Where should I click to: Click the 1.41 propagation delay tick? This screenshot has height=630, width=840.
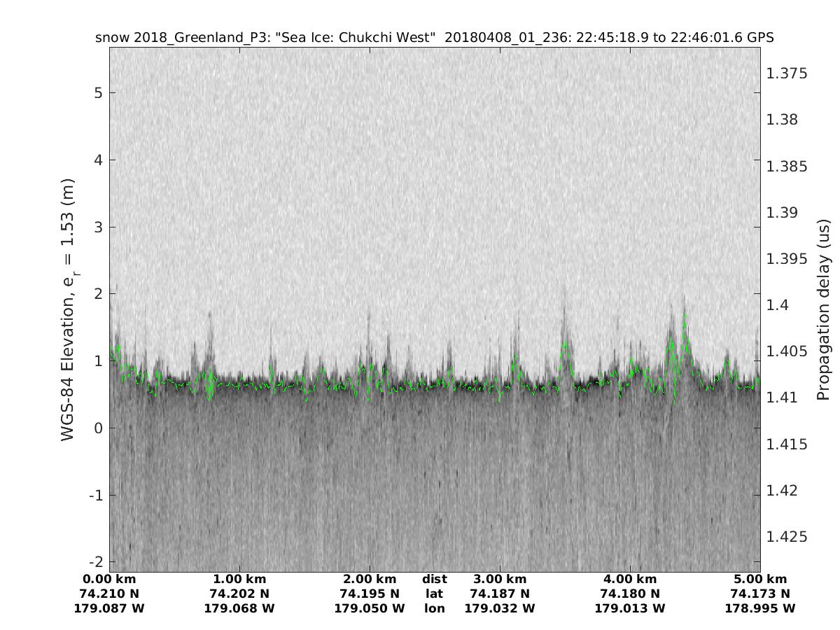[783, 398]
